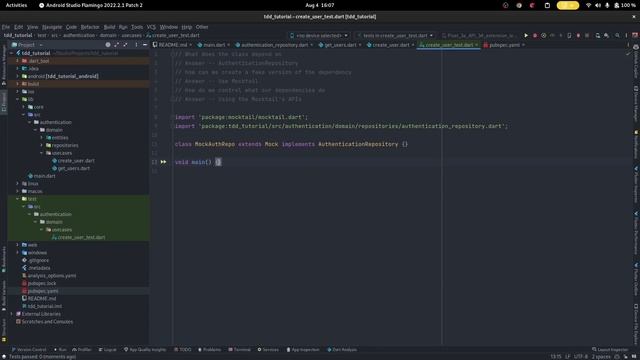This screenshot has height=360, width=640.
Task: Open the App Inspection tool window
Action: coord(303,350)
